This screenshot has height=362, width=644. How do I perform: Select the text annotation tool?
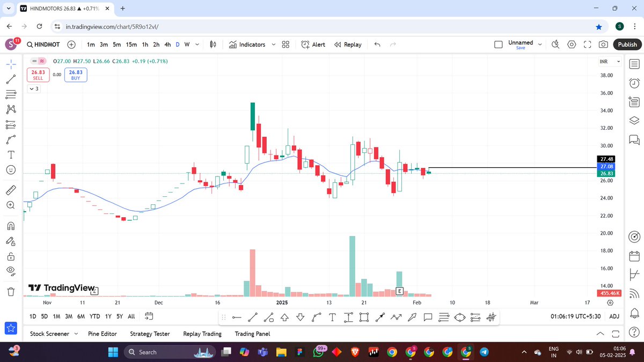coord(11,155)
